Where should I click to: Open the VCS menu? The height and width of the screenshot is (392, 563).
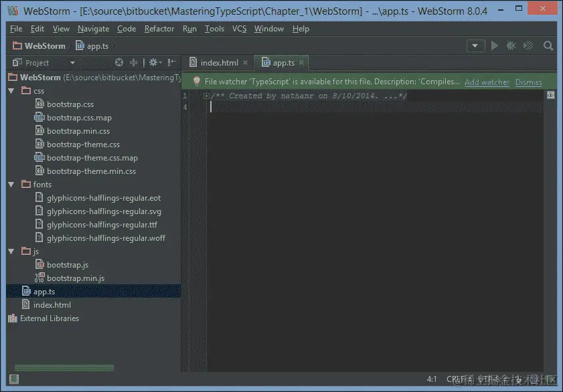(239, 29)
